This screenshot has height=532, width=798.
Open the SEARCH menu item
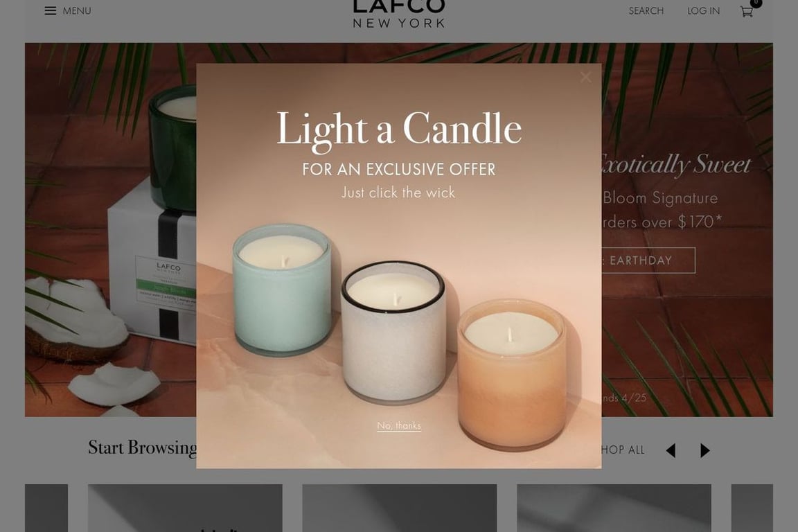click(646, 10)
